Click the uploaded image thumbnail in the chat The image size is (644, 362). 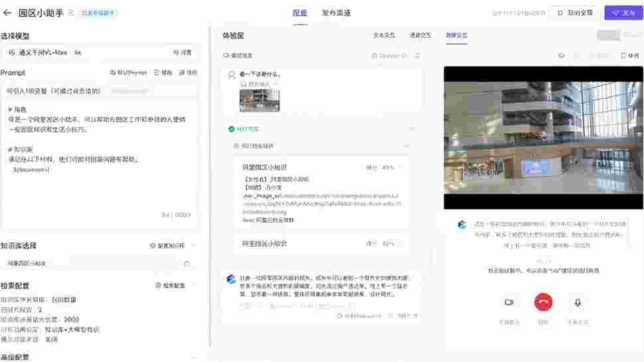[259, 100]
